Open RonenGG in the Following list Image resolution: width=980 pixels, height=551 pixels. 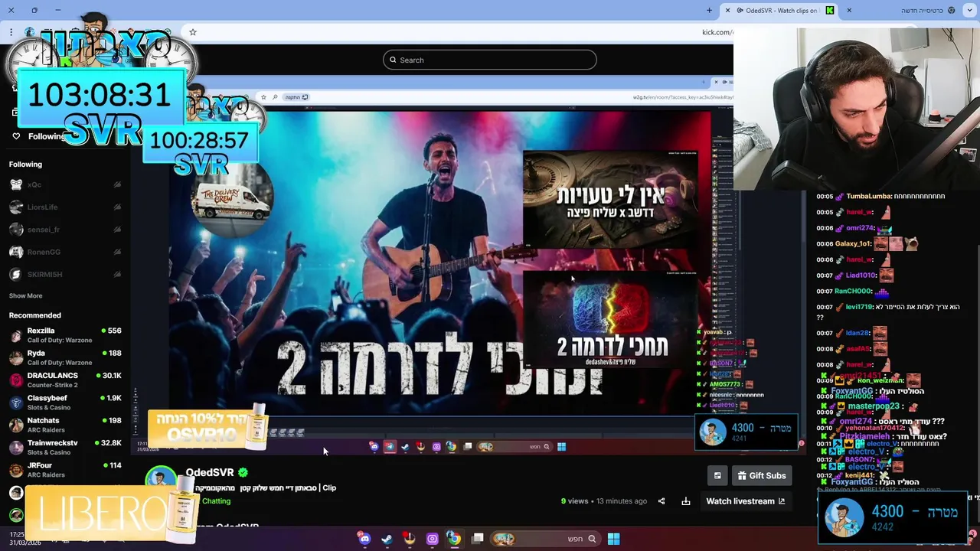point(65,252)
